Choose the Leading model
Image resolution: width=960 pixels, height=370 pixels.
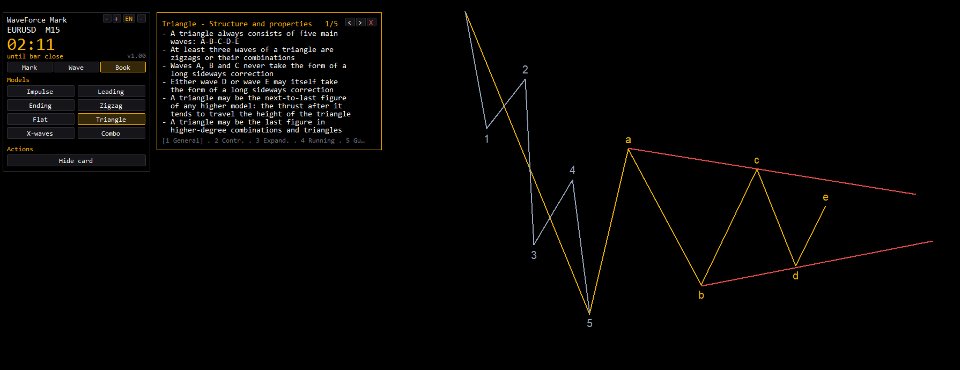click(x=111, y=91)
